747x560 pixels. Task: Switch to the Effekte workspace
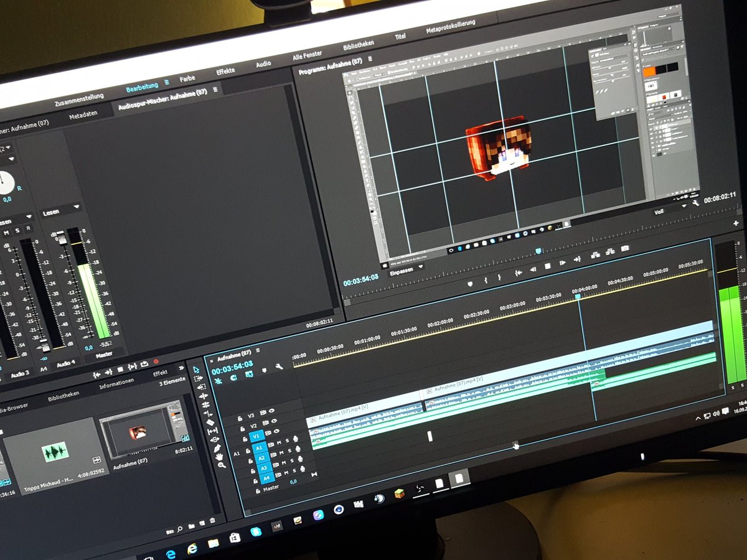pyautogui.click(x=225, y=72)
